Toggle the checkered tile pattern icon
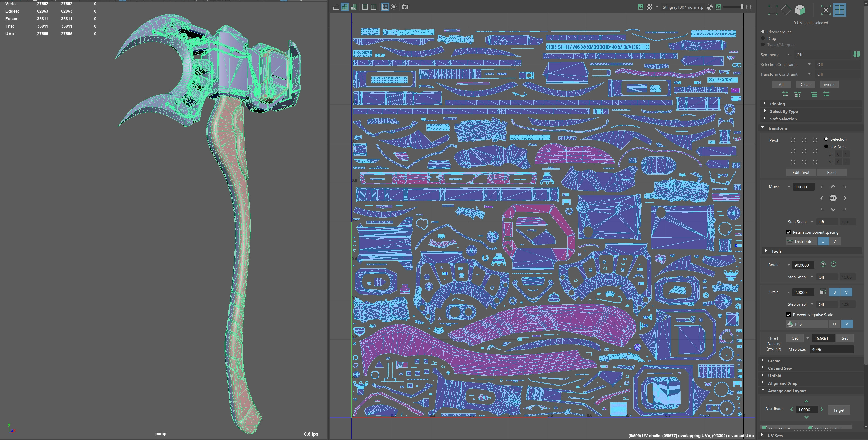The image size is (868, 440). [x=649, y=7]
